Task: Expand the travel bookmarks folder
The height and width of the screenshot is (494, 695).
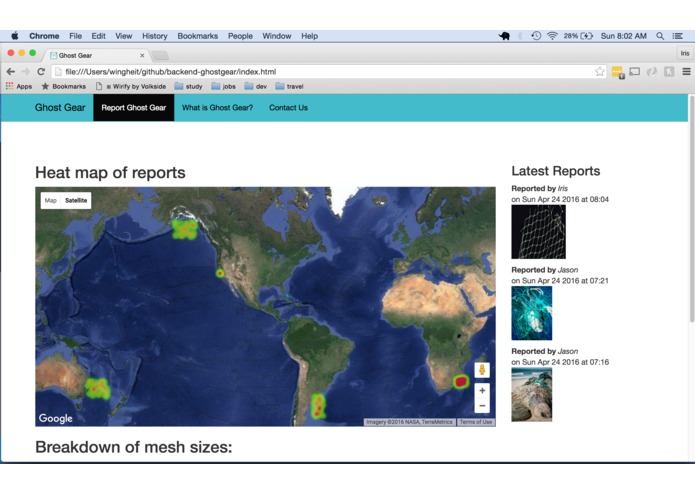Action: click(x=289, y=86)
